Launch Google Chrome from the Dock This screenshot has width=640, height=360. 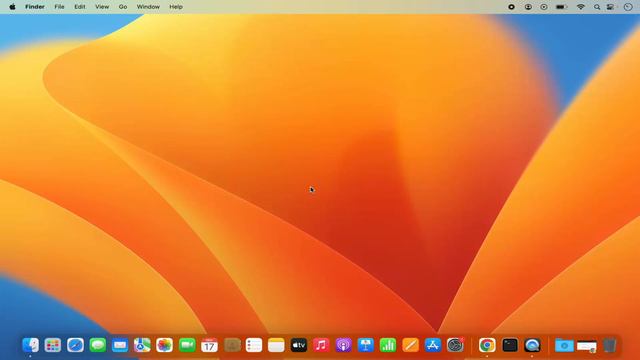pyautogui.click(x=487, y=345)
